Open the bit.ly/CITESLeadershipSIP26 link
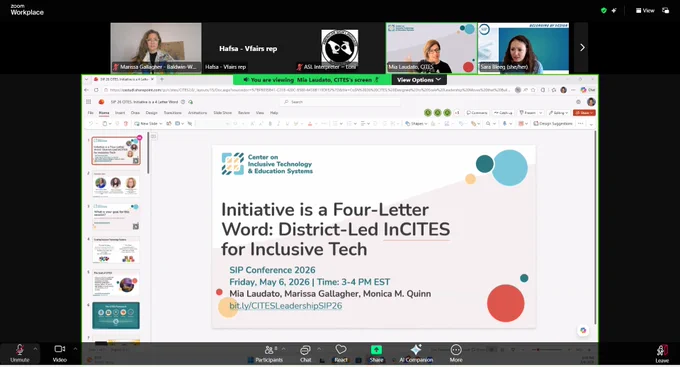The image size is (680, 367). [285, 306]
